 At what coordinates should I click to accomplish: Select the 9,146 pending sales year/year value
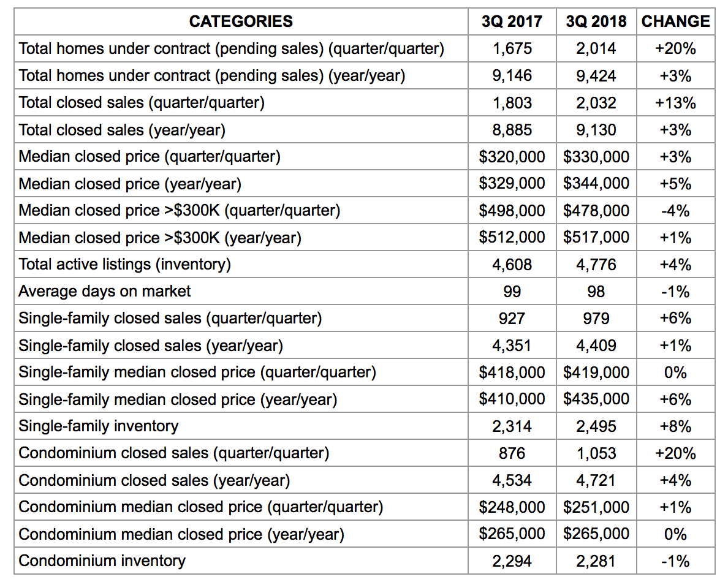(x=512, y=75)
